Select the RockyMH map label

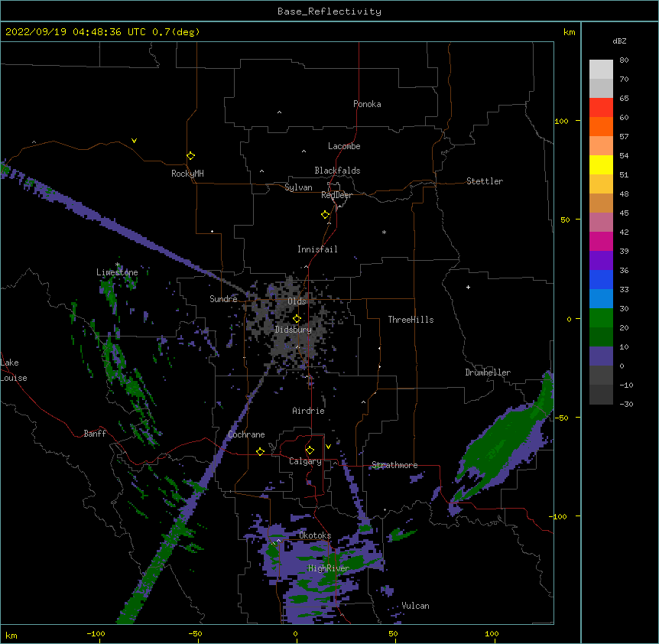(x=187, y=174)
